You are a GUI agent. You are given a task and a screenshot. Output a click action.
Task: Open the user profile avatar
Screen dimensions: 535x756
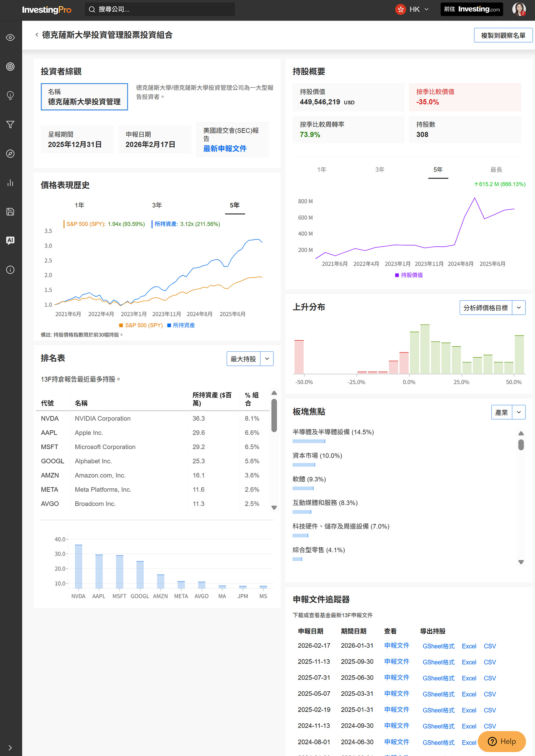coord(519,9)
